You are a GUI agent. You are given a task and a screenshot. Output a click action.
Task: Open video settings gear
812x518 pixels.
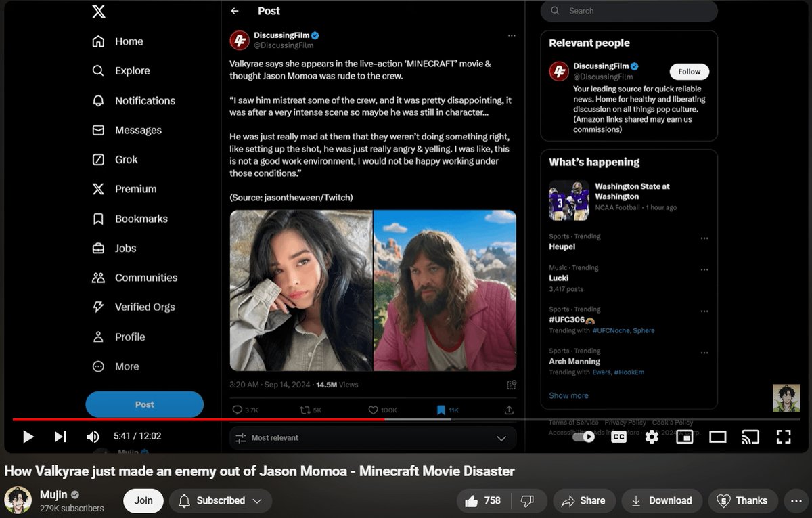[652, 437]
